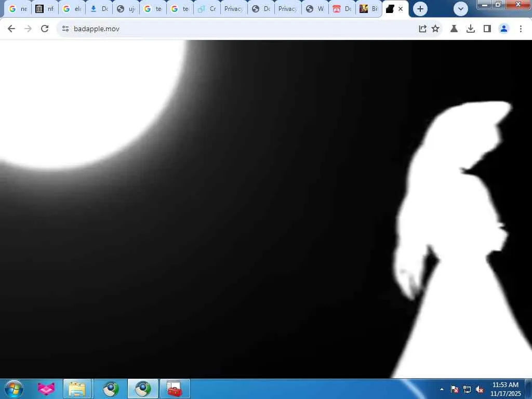The height and width of the screenshot is (399, 532).
Task: Bookmark this tab with the star
Action: pyautogui.click(x=435, y=29)
